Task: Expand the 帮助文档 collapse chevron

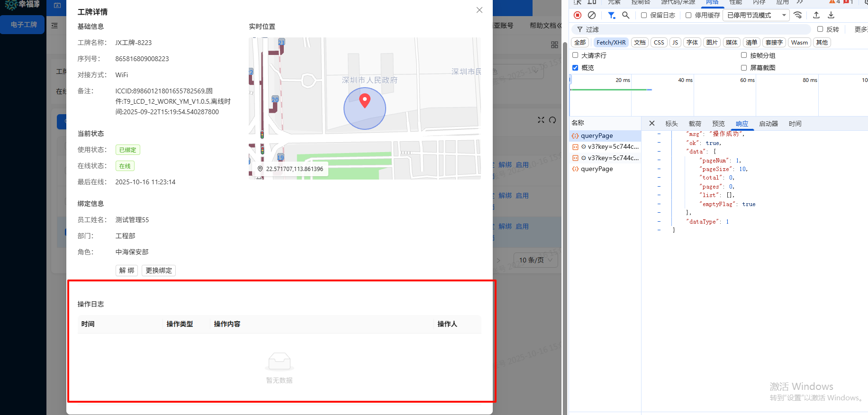Action: (559, 26)
